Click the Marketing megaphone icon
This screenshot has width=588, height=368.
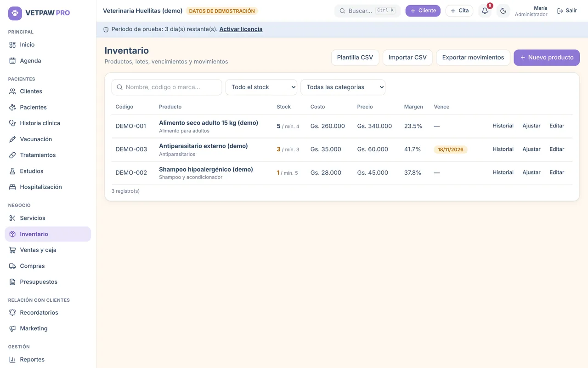click(12, 328)
